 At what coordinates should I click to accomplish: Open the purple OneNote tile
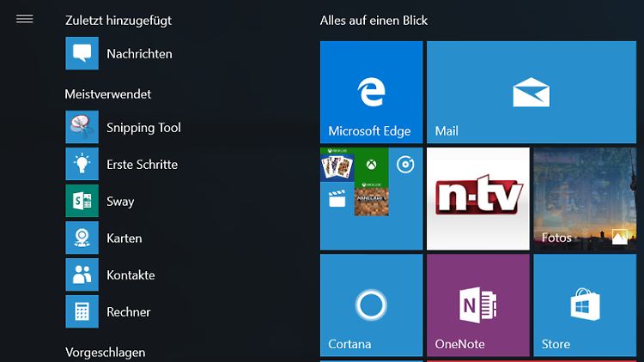click(478, 305)
